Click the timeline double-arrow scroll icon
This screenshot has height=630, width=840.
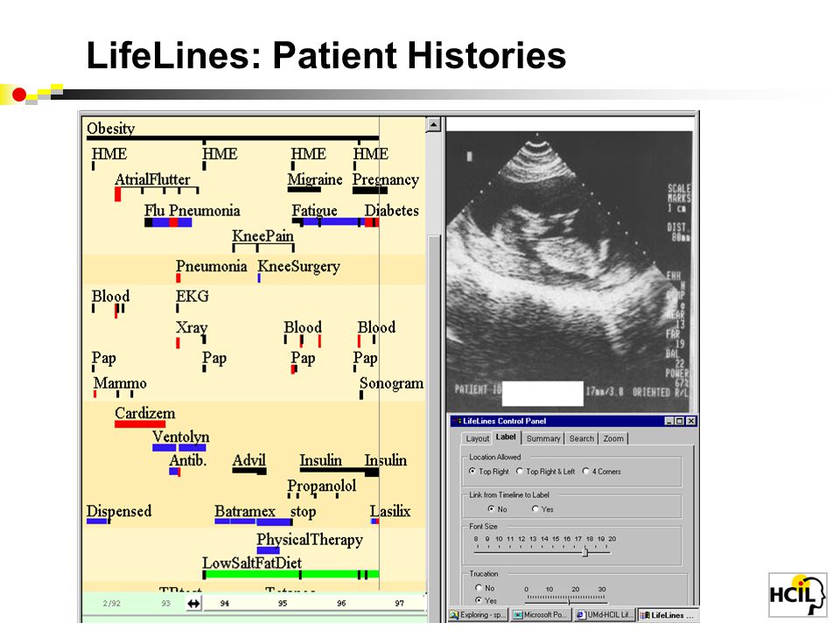point(193,603)
